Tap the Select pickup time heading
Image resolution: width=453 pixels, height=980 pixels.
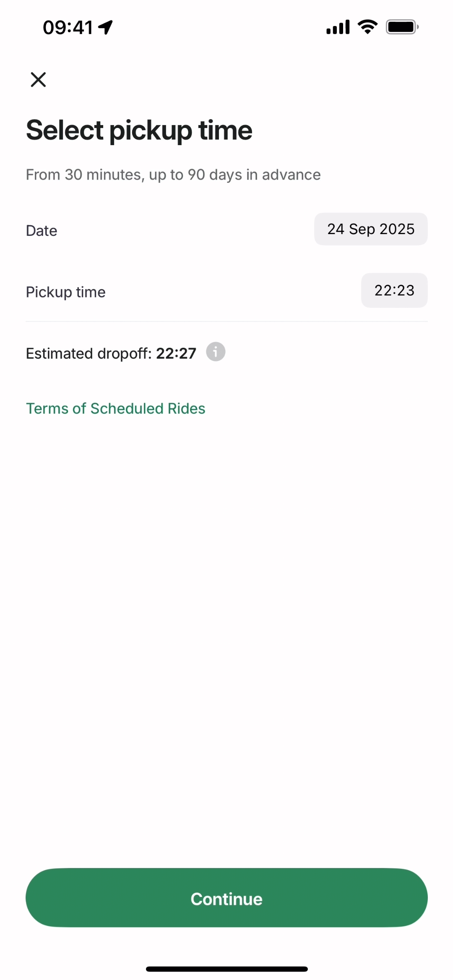139,130
